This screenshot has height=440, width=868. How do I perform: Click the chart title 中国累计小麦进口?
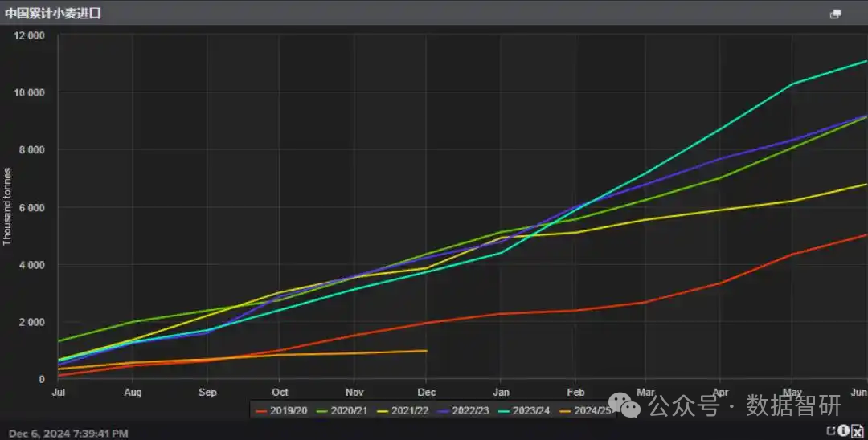pyautogui.click(x=53, y=14)
